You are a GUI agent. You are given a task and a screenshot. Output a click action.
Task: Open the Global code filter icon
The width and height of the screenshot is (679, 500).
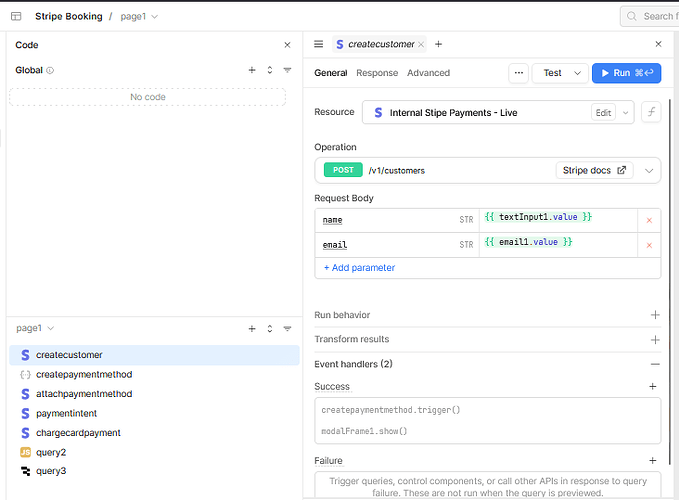(x=287, y=70)
